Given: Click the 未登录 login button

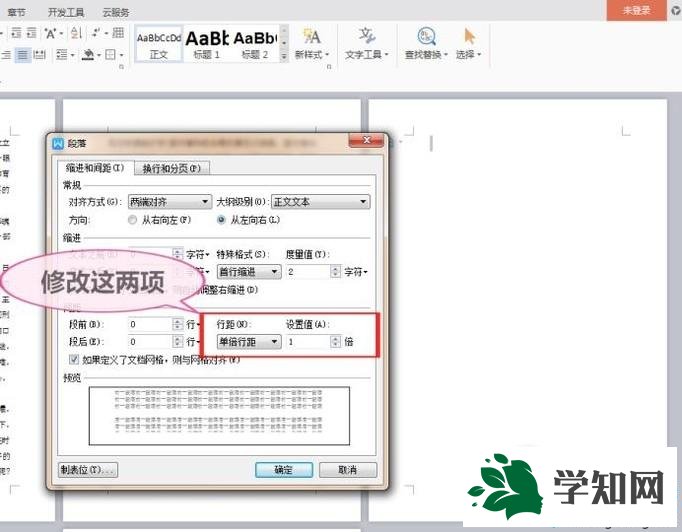Looking at the screenshot, I should pos(636,10).
